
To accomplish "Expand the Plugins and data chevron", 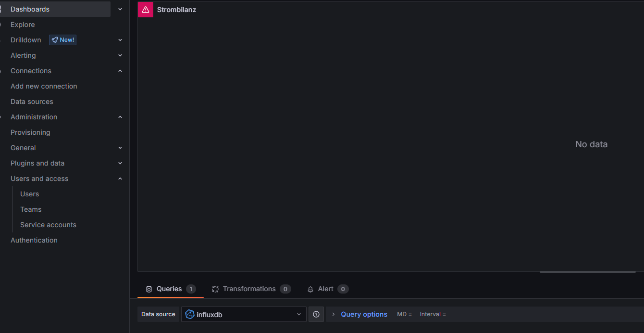I will point(120,163).
